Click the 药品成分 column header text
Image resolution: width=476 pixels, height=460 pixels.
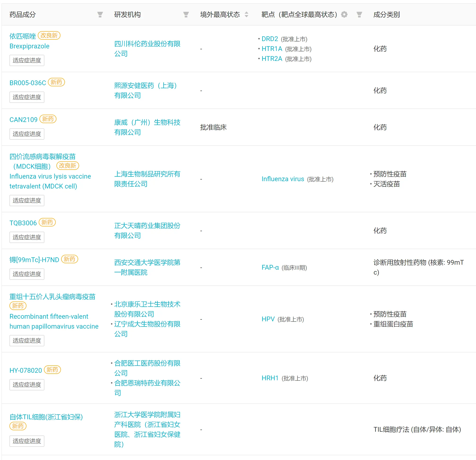pos(23,15)
